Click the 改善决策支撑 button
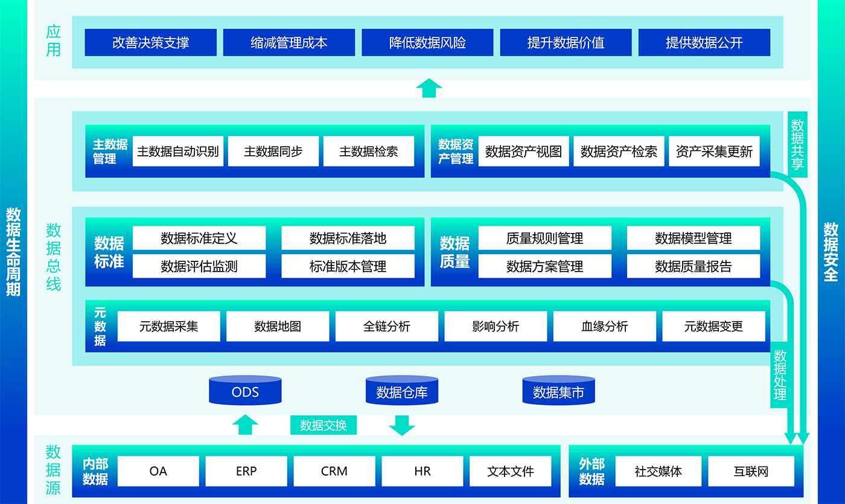Screen dimensions: 845x504 [150, 43]
